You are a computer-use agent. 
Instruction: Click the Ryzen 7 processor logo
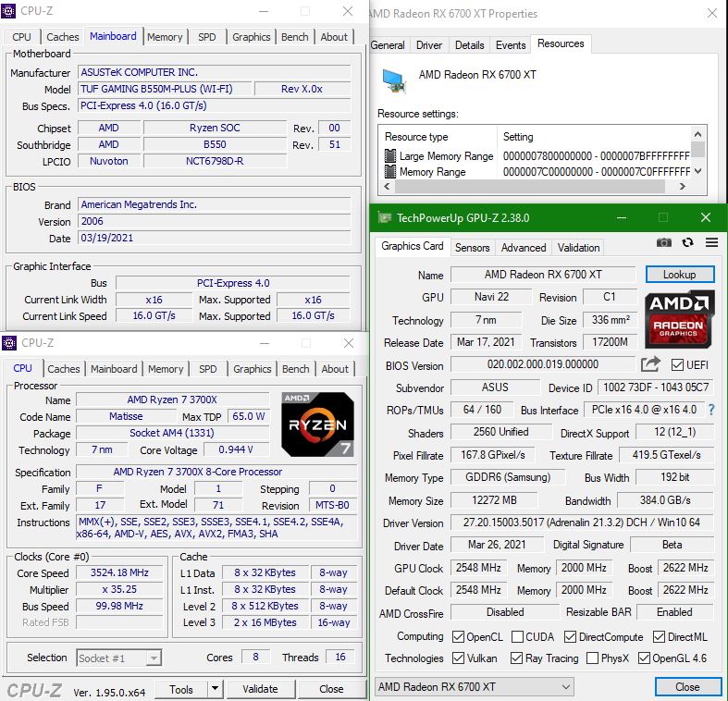(x=317, y=424)
